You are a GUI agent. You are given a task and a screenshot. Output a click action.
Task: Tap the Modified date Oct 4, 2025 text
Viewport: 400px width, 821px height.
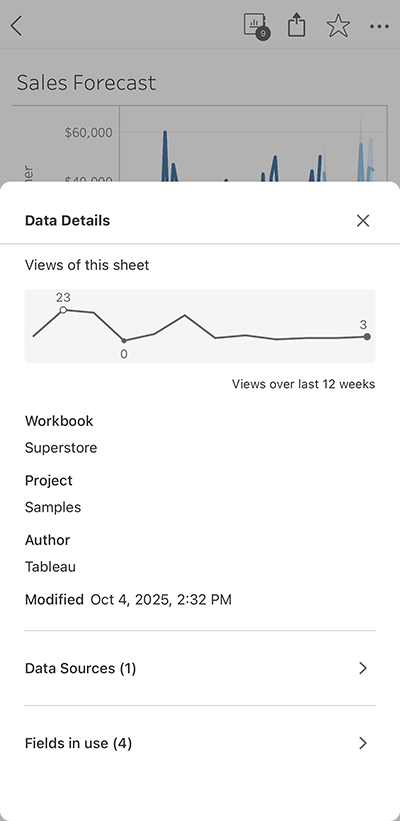(161, 600)
